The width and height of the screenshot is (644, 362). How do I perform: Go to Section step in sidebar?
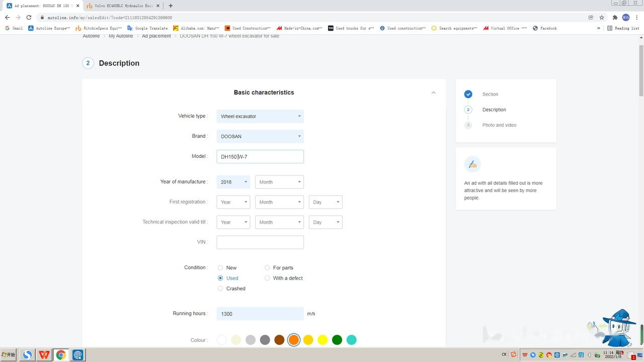pos(490,94)
